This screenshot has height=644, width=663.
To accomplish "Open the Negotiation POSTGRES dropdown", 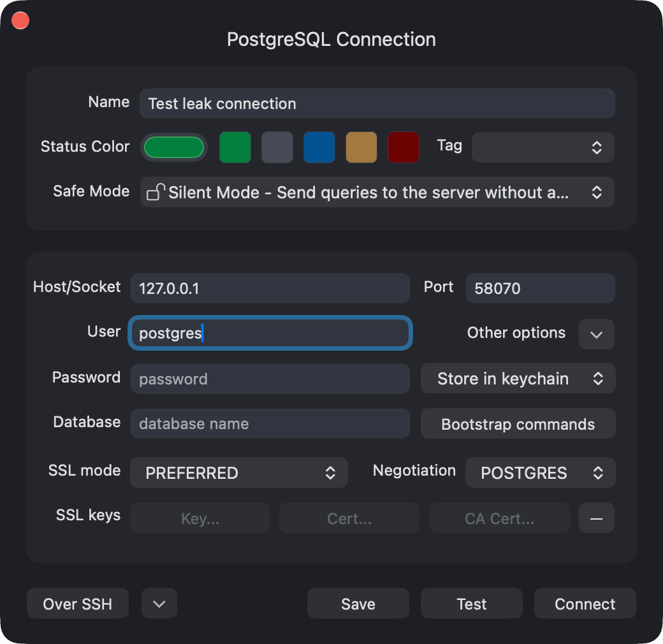I will pyautogui.click(x=540, y=472).
